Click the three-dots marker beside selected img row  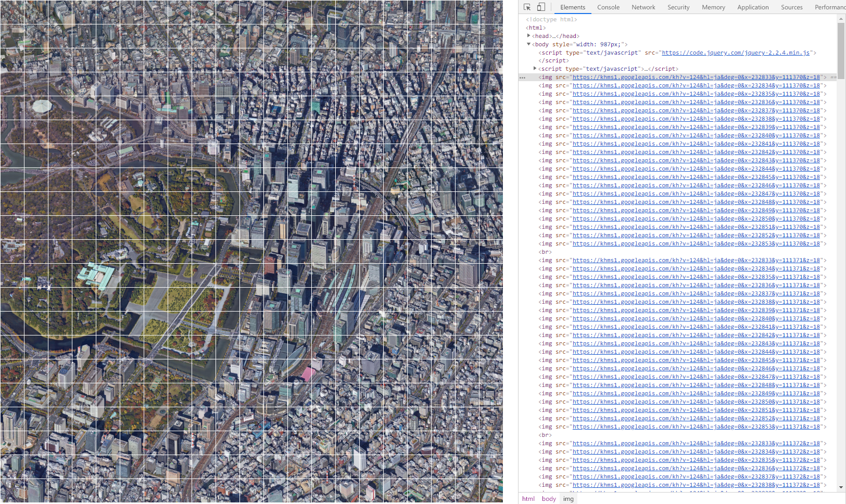tap(522, 77)
